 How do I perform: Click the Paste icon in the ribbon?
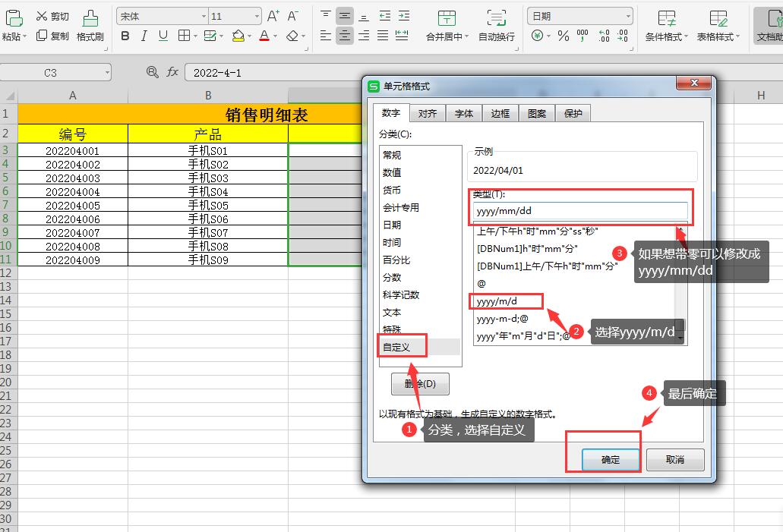tap(14, 18)
